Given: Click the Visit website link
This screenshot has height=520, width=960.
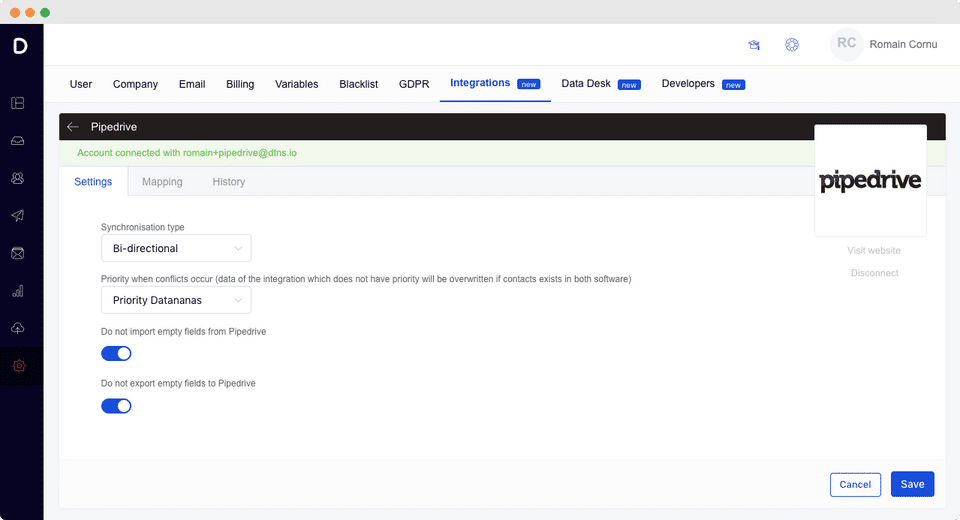Looking at the screenshot, I should coord(874,251).
